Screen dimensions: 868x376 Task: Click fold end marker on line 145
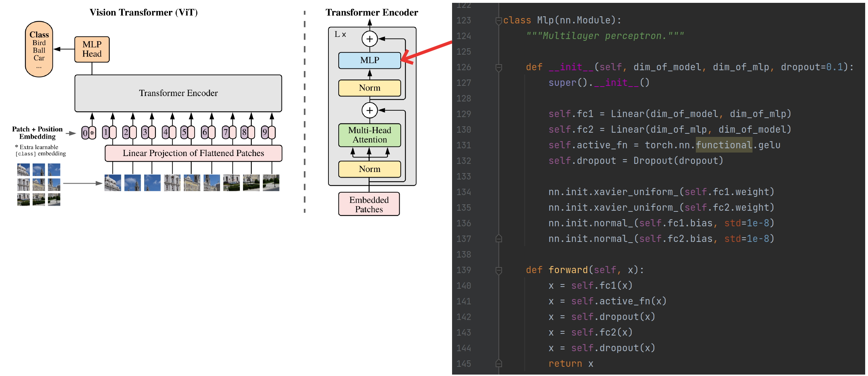[498, 364]
